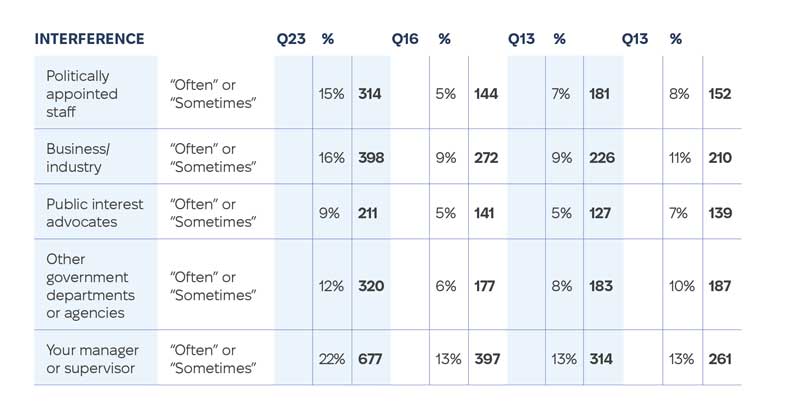This screenshot has height=412, width=800.
Task: Select the bold value 272
Action: [x=485, y=158]
